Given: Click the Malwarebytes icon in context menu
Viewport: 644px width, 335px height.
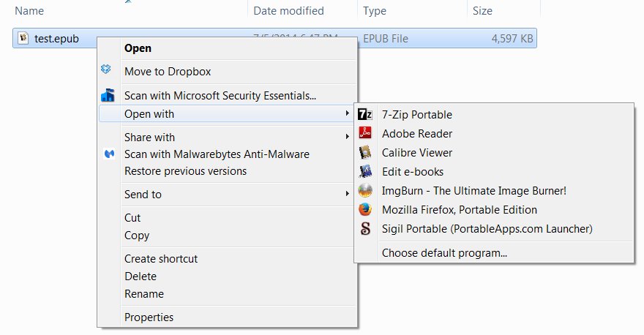Looking at the screenshot, I should tap(108, 154).
